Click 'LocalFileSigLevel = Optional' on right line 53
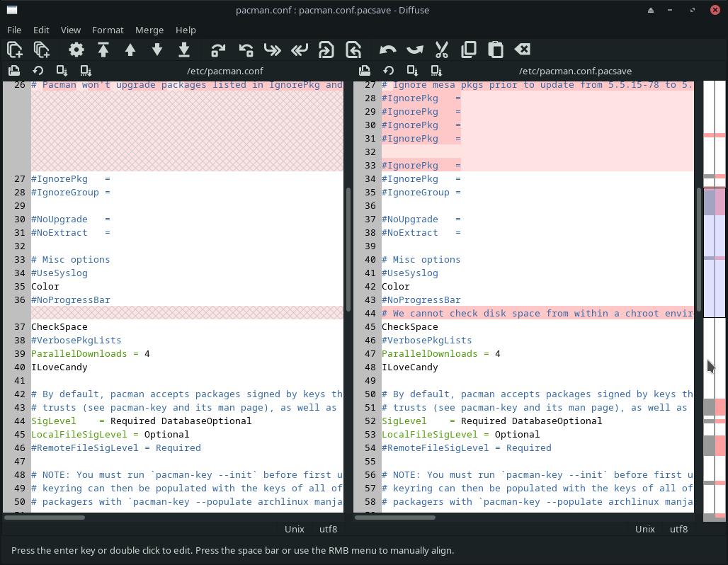Image resolution: width=728 pixels, height=565 pixels. [460, 435]
